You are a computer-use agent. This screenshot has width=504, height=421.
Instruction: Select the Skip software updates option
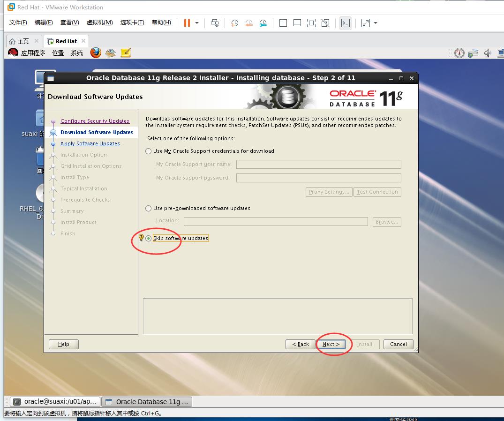(x=148, y=238)
